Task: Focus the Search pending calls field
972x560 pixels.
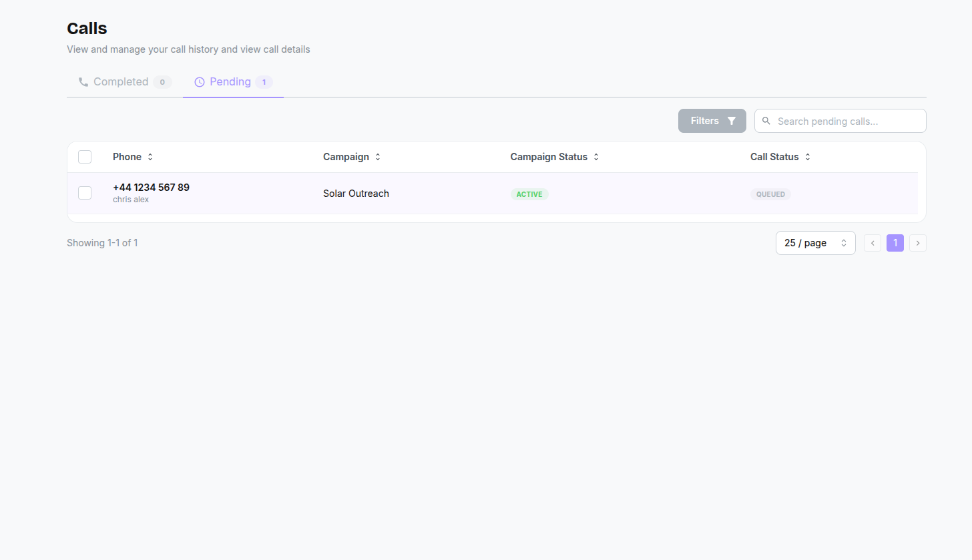Action: coord(840,121)
